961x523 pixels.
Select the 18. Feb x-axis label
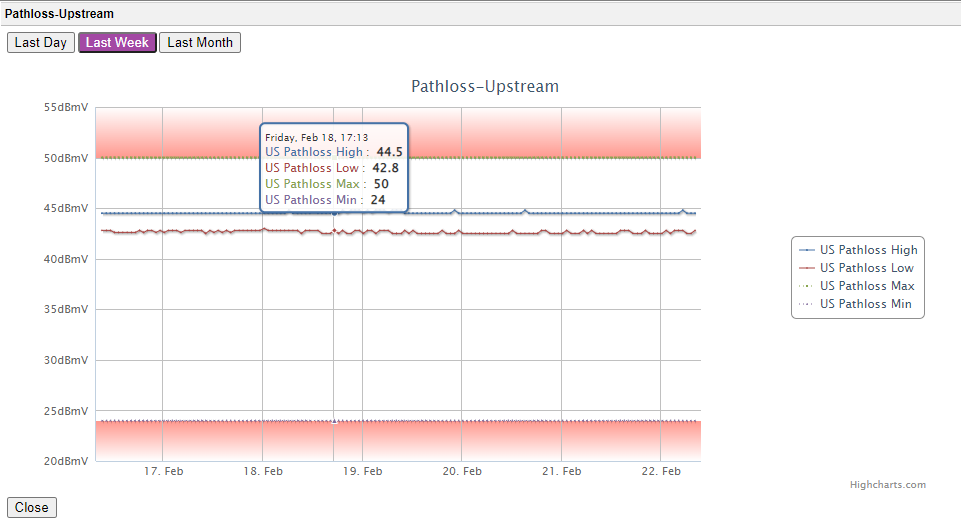click(263, 471)
